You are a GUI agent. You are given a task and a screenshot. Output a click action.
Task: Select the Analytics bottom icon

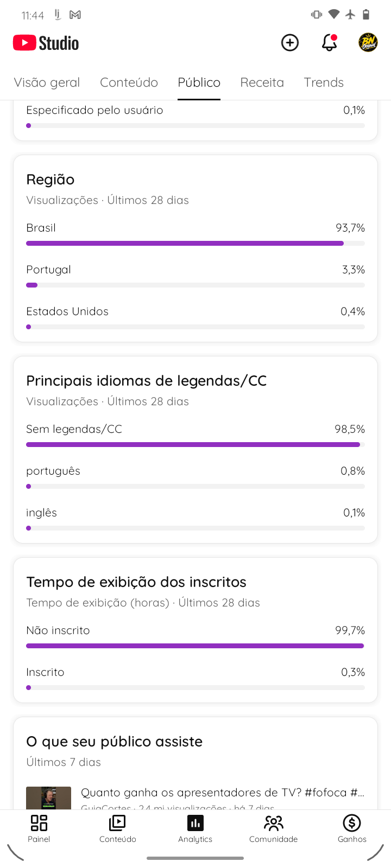pyautogui.click(x=195, y=829)
